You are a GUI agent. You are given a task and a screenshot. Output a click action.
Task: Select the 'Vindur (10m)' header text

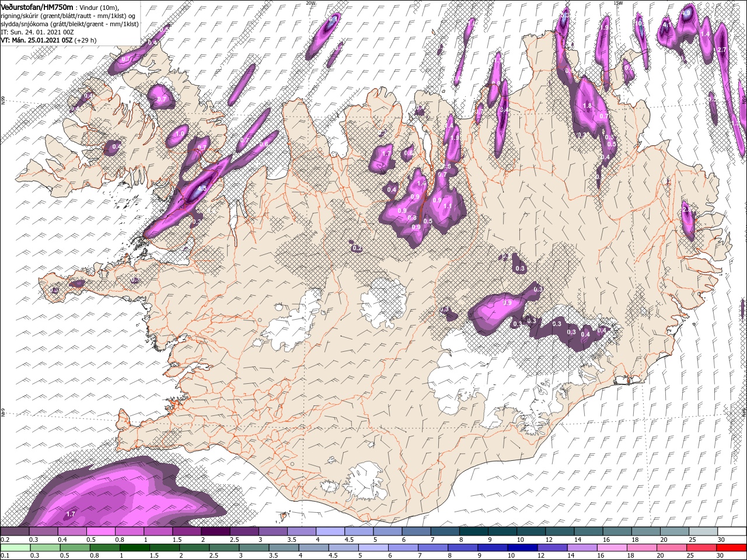(x=99, y=8)
